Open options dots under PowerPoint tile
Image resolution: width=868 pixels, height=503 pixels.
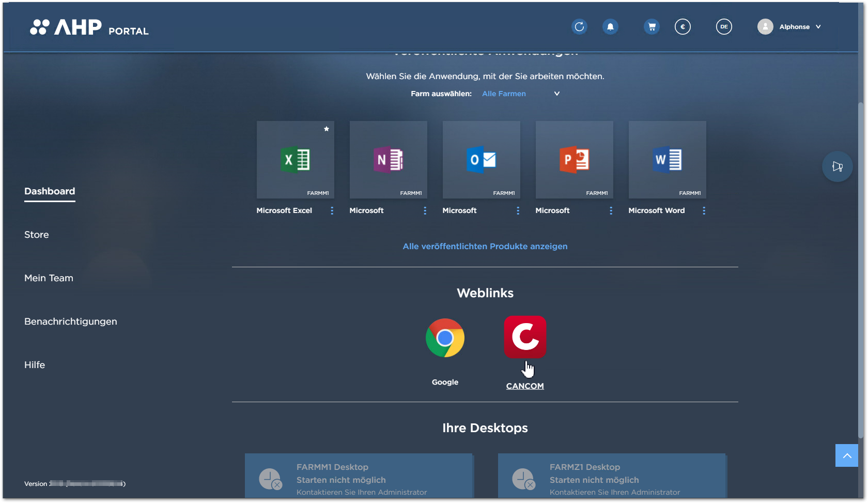coord(611,210)
